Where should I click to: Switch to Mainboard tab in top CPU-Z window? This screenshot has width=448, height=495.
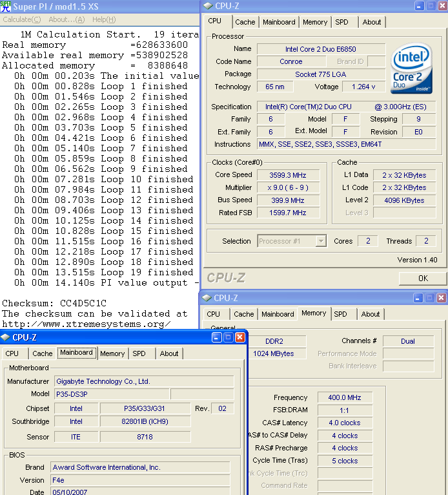[279, 22]
